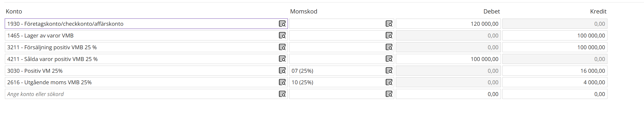644x132 pixels.
Task: Edit debit amount 120 000,00 field
Action: tap(448, 24)
